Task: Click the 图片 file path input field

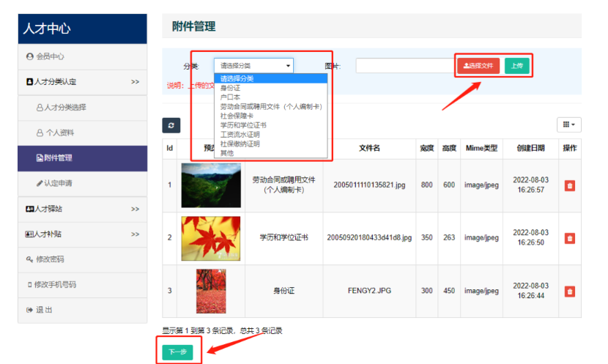Action: pos(406,65)
